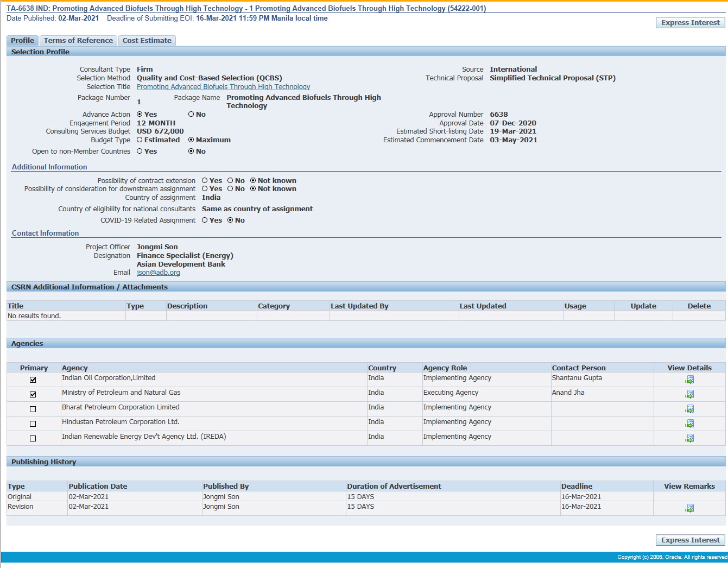The width and height of the screenshot is (728, 568).
Task: Click the Original publishing type row
Action: 20,496
